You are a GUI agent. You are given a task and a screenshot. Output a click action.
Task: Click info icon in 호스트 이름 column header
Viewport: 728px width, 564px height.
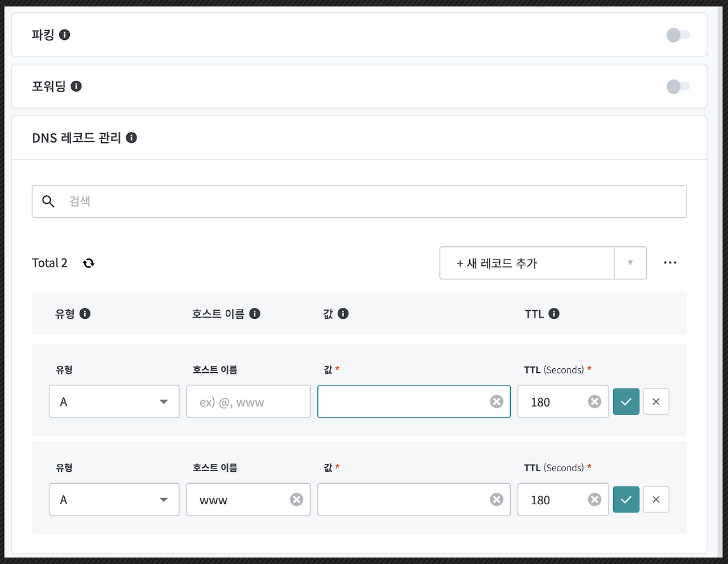255,314
